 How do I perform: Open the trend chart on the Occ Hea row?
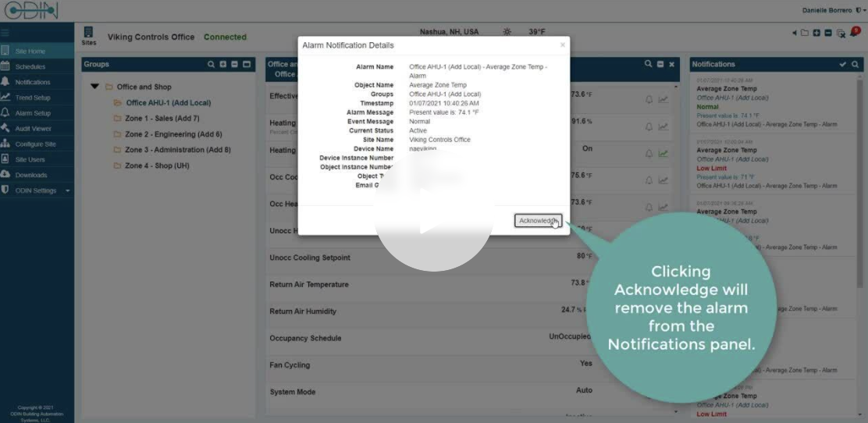663,207
